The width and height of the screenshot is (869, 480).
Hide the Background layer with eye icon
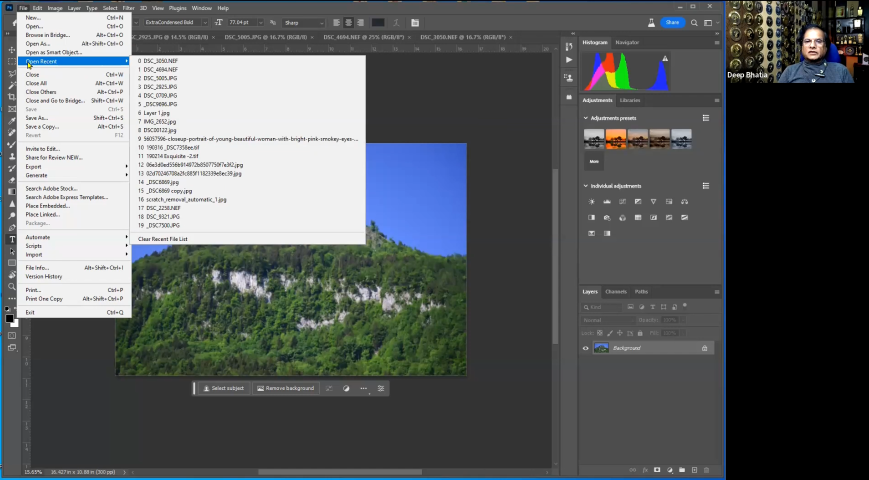point(586,348)
